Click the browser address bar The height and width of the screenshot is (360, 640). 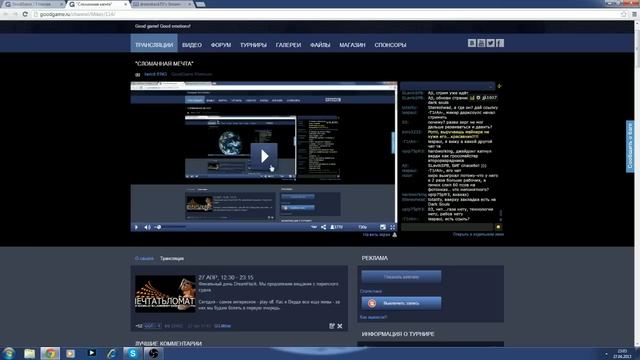pos(327,14)
